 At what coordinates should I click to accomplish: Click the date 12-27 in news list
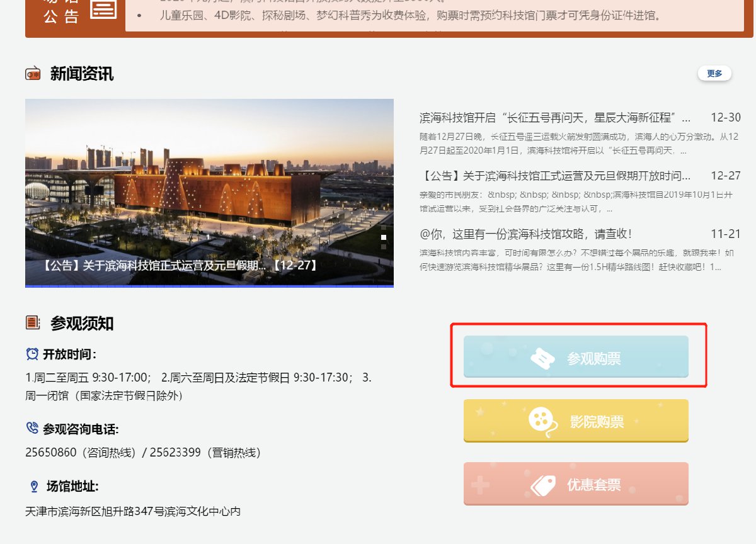726,175
